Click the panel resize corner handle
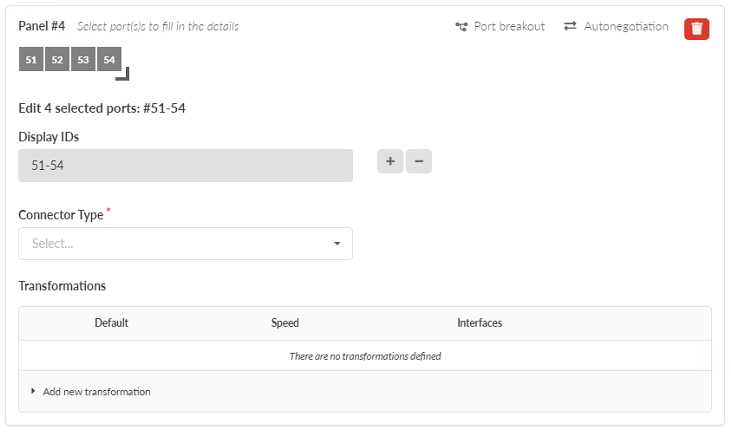 (x=124, y=74)
